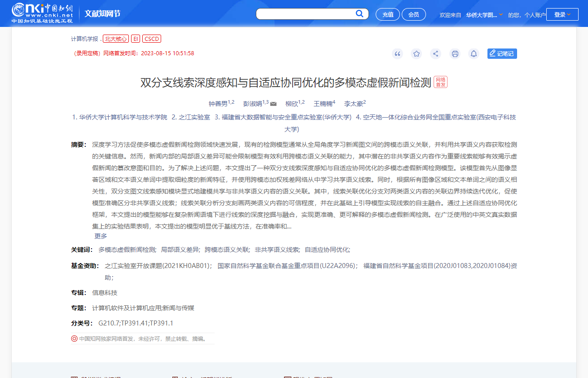
Task: Click the quote citation icon
Action: 397,54
